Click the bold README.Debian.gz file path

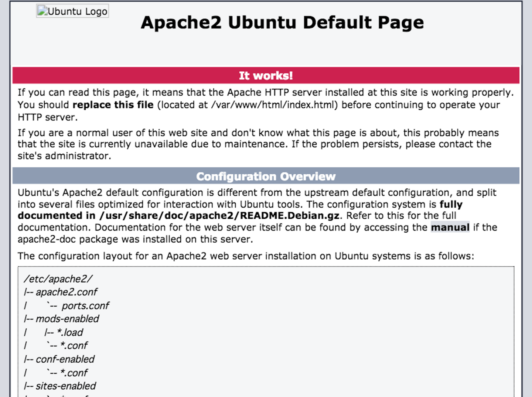tap(219, 216)
